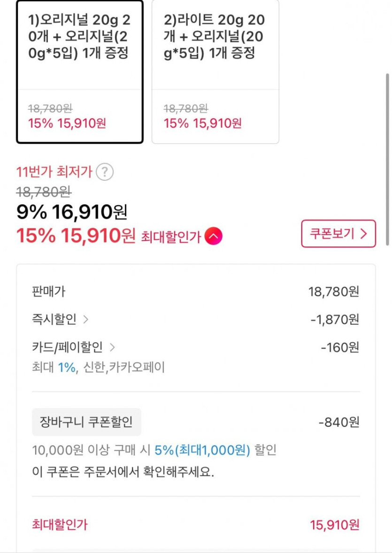Click the -1,870원 instant discount amount
The image size is (392, 553).
point(335,320)
